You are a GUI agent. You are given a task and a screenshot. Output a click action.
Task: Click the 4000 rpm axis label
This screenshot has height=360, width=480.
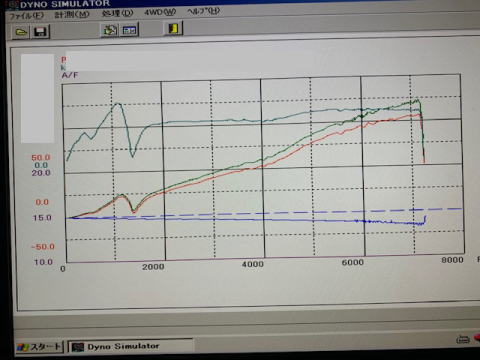(253, 264)
